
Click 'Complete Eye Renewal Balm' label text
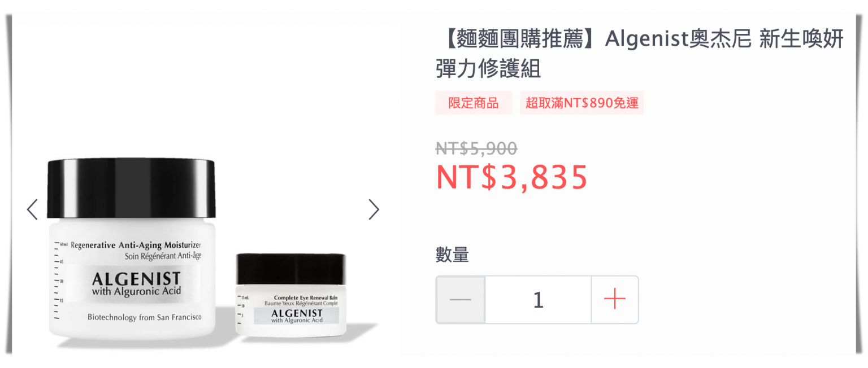[x=306, y=297]
